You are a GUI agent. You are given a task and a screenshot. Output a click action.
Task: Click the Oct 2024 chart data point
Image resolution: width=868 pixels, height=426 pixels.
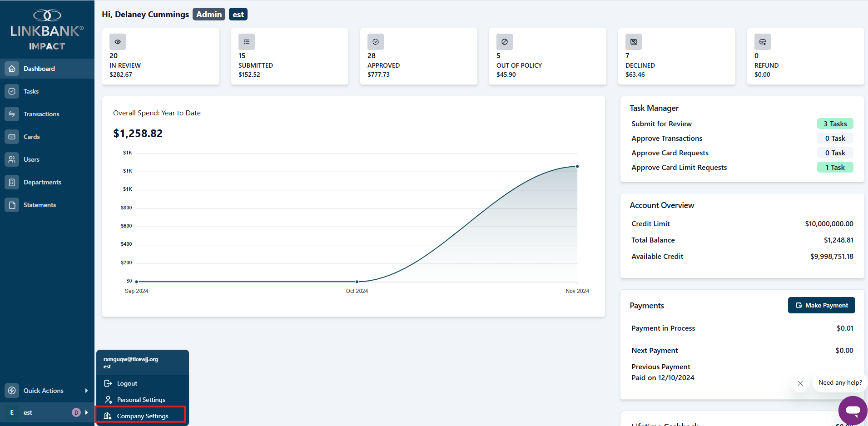[357, 282]
